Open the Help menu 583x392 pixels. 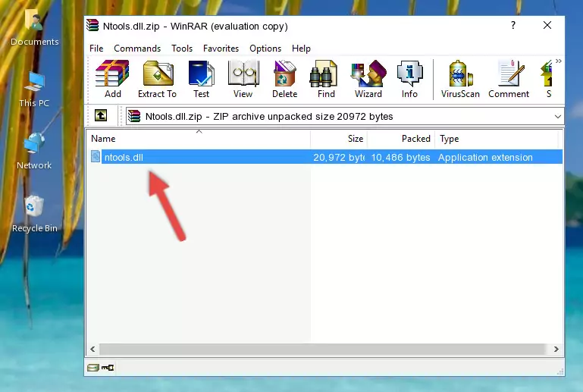[301, 49]
